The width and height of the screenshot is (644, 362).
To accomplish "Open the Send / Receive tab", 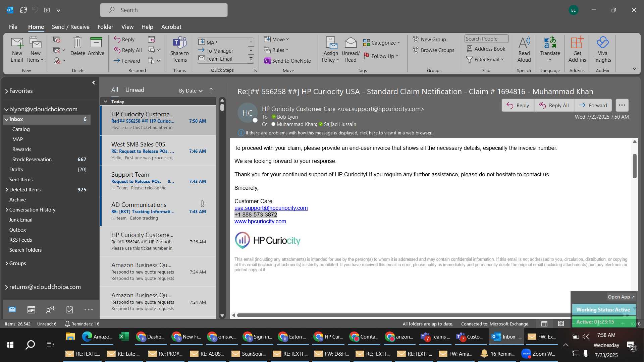I will pyautogui.click(x=70, y=27).
